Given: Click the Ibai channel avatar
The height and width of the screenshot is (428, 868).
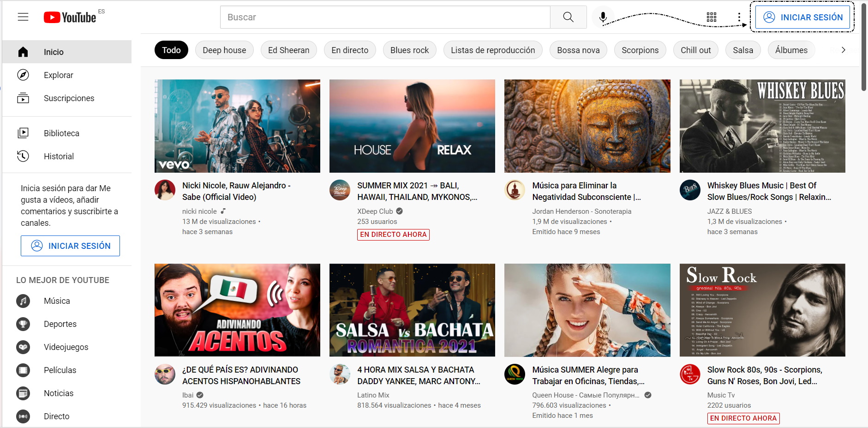Looking at the screenshot, I should coord(165,374).
